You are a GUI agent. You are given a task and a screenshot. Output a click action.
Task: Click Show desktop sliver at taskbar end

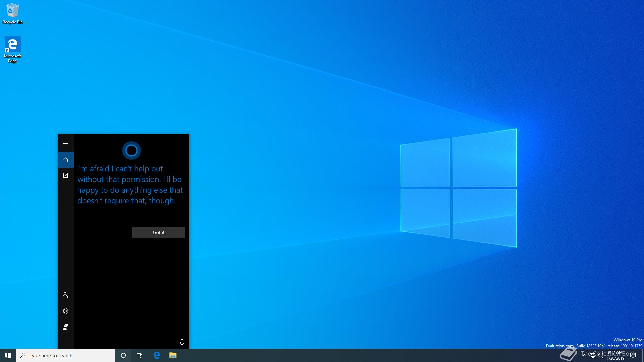(643, 355)
